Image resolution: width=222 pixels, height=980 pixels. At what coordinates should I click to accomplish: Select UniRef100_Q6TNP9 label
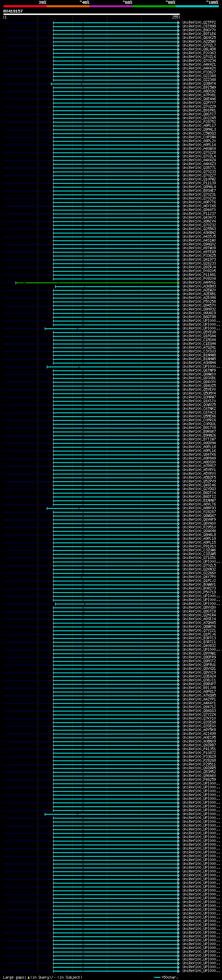[199, 370]
